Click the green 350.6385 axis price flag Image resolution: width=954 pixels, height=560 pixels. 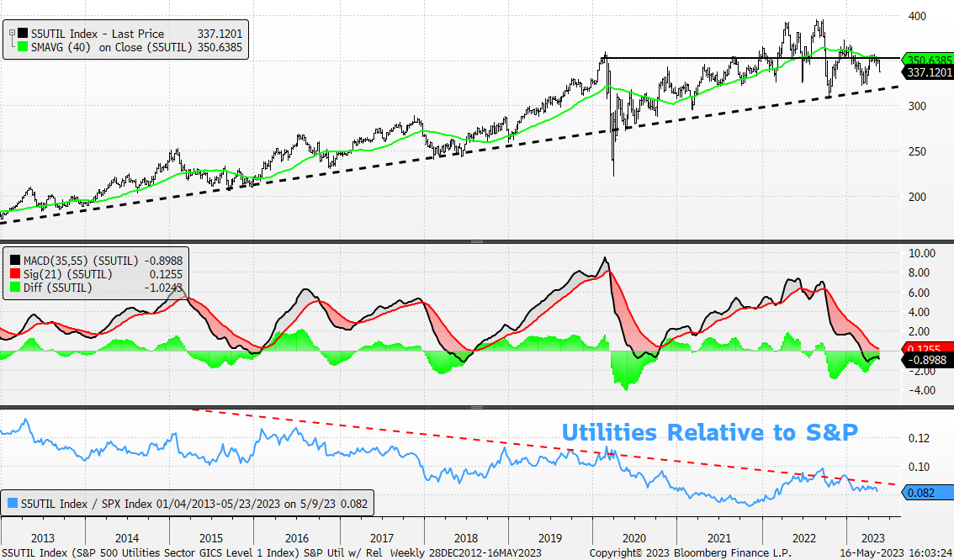[926, 60]
